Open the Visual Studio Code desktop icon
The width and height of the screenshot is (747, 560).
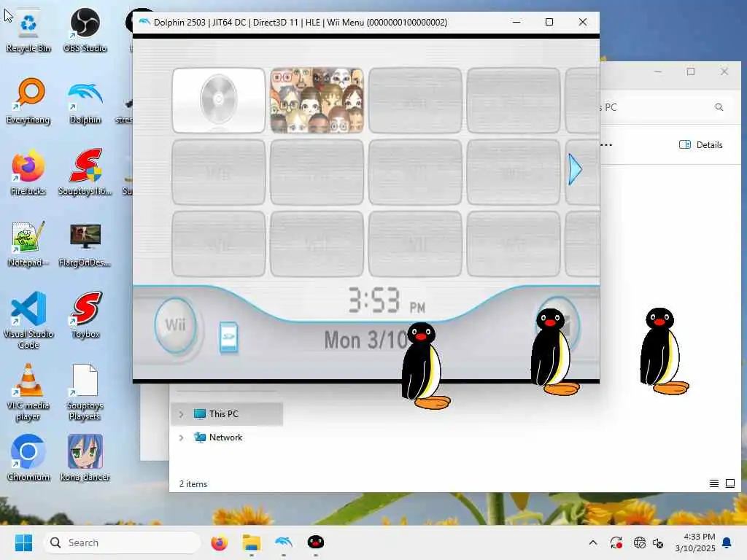[x=28, y=320]
